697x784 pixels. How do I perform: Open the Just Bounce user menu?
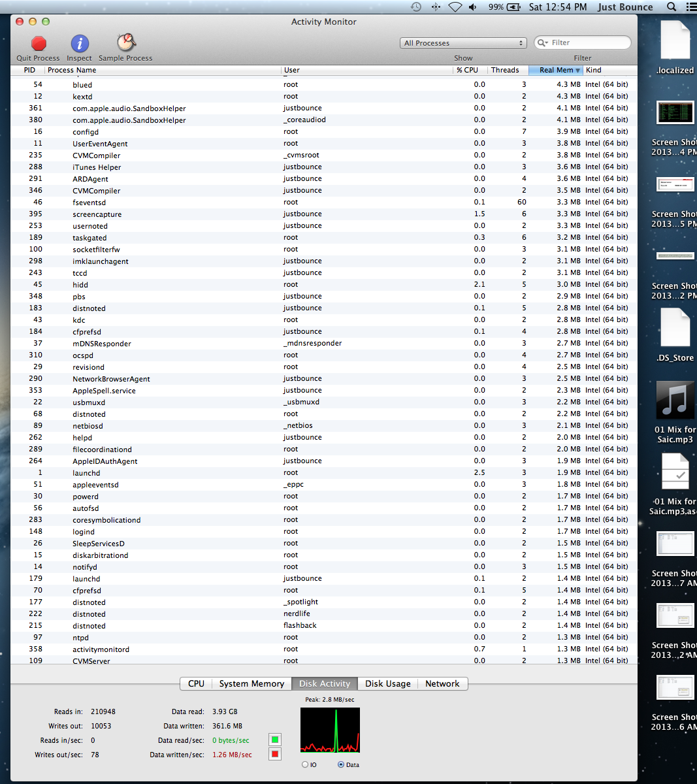625,7
